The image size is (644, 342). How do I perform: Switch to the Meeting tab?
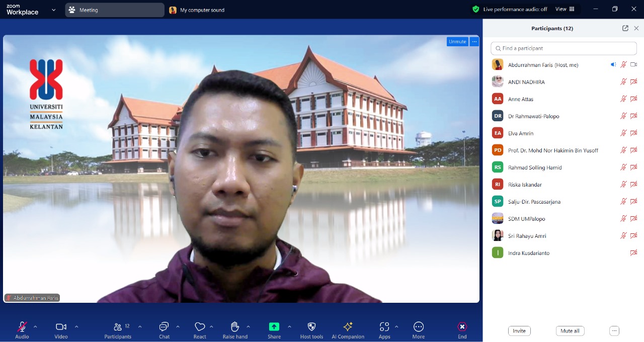point(114,10)
